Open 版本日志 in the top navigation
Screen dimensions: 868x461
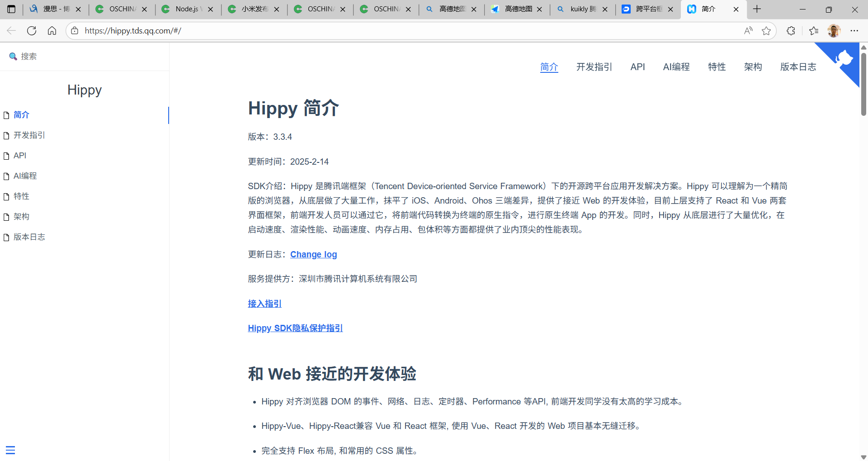pos(798,67)
